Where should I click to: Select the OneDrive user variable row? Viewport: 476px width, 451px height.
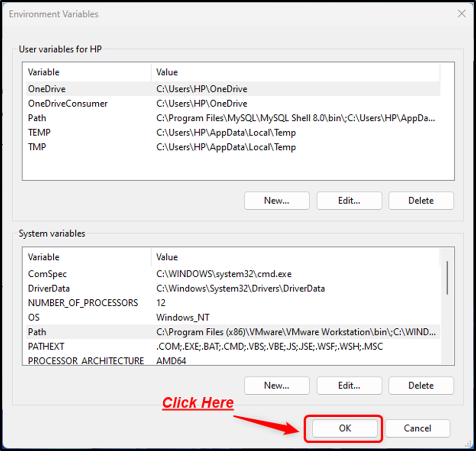click(233, 89)
